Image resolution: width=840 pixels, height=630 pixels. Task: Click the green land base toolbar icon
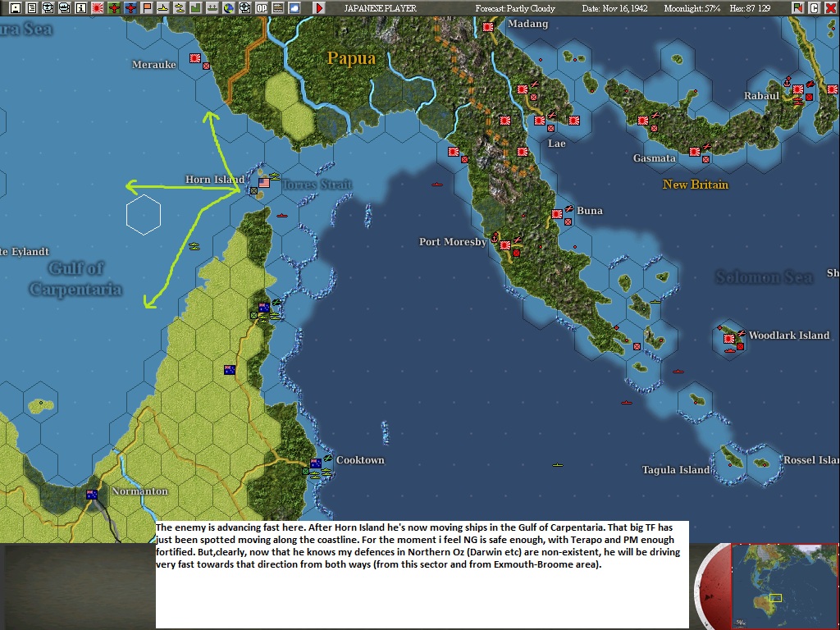(x=195, y=8)
